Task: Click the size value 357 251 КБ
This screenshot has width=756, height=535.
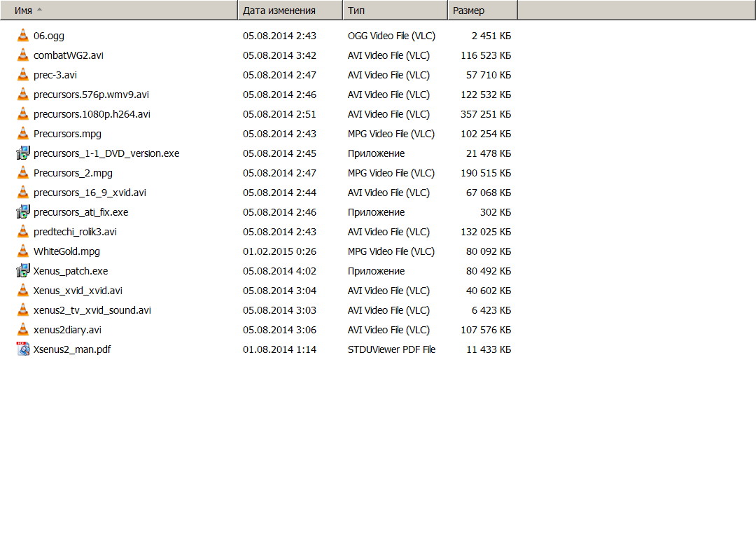Action: tap(486, 114)
